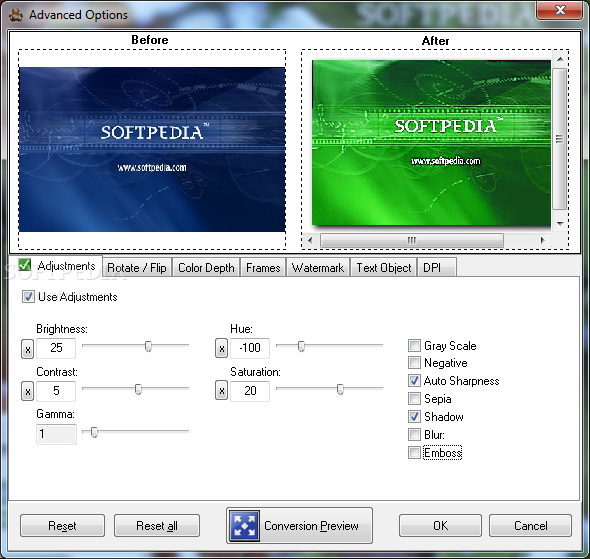
Task: Click the Saturation value field
Action: pyautogui.click(x=250, y=391)
